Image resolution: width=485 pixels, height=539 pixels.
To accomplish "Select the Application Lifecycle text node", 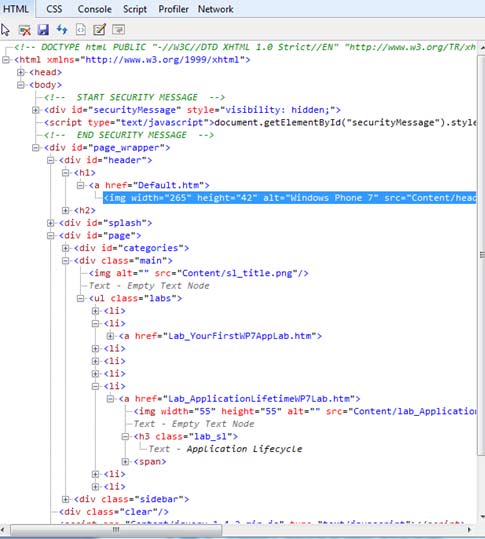I will click(225, 449).
